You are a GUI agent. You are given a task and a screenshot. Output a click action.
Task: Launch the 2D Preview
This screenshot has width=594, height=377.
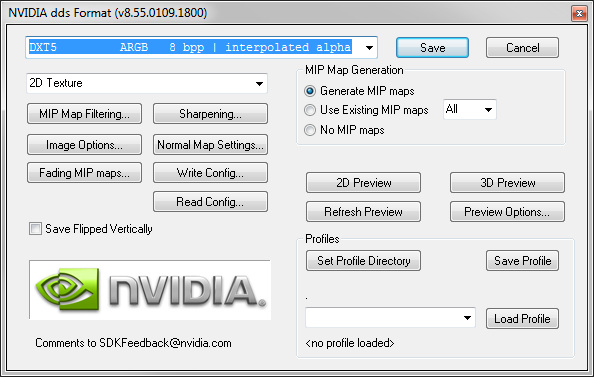coord(363,183)
